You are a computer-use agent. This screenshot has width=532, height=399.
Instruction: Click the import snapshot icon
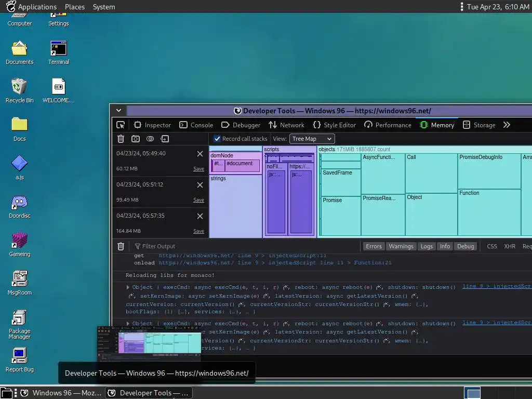(x=165, y=139)
